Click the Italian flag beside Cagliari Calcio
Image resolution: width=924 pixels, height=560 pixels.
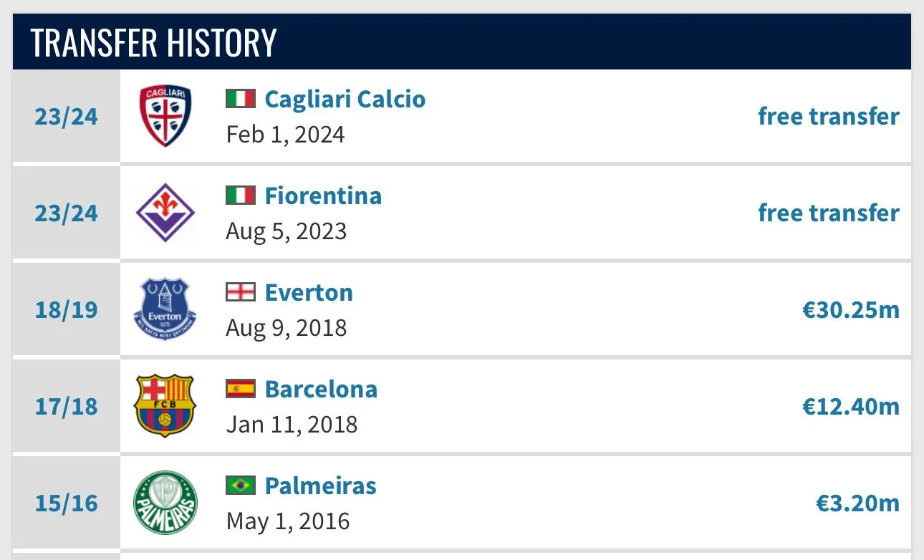click(241, 99)
